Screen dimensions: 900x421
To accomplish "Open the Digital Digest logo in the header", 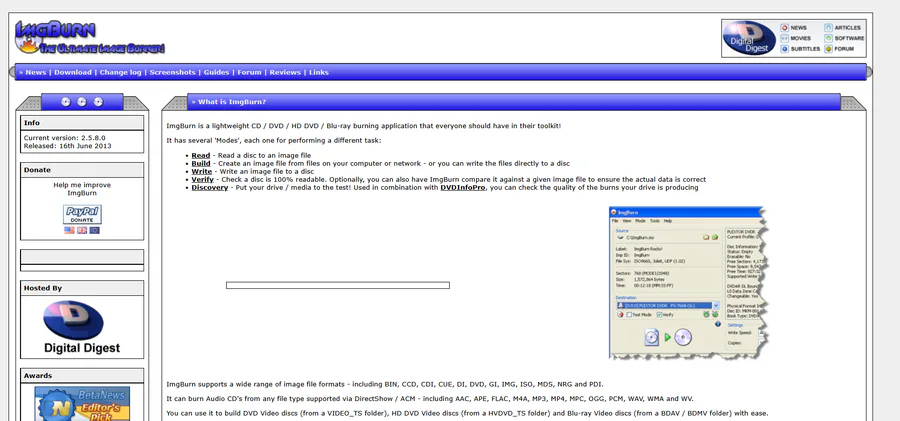I will 749,38.
